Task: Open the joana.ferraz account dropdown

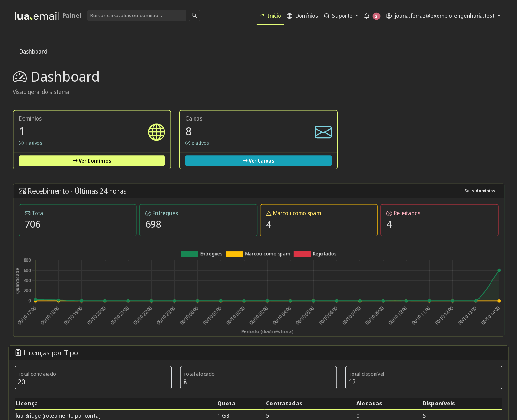Action: (x=443, y=16)
